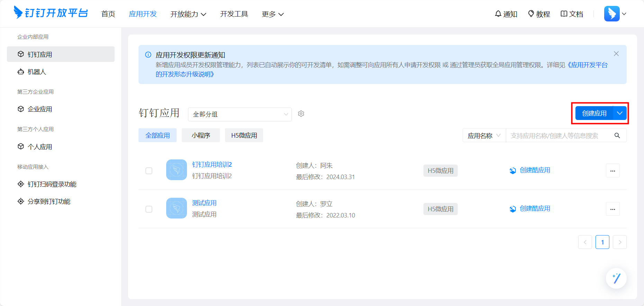Click H5微应用 tag of 钉钉应用培训2
Screen dimensions: 644x306
click(x=440, y=171)
